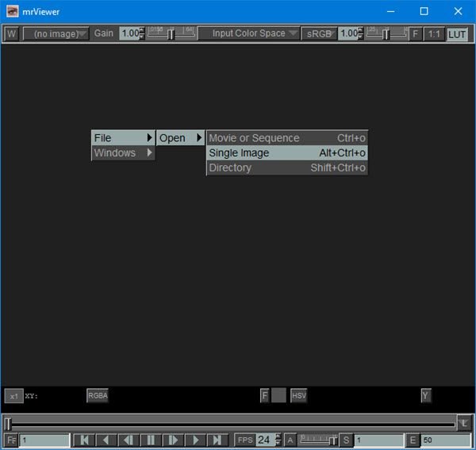Open the RGBA channel selector

tap(98, 395)
